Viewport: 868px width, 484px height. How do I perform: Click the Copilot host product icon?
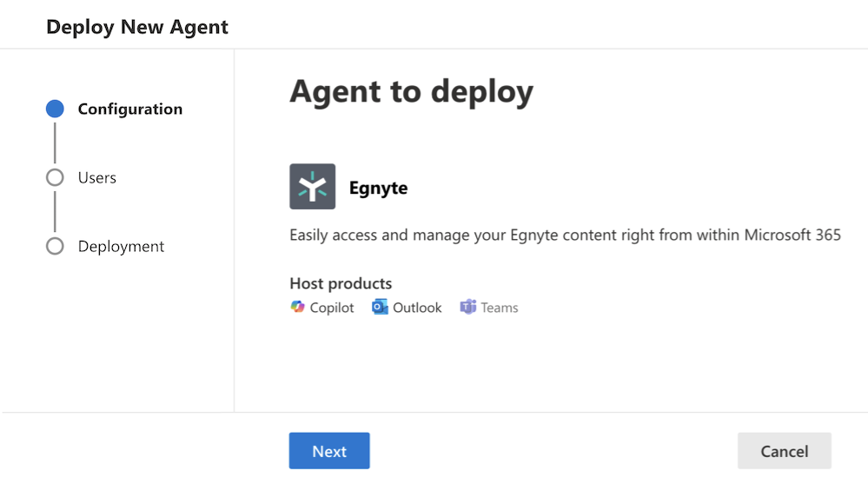click(297, 307)
